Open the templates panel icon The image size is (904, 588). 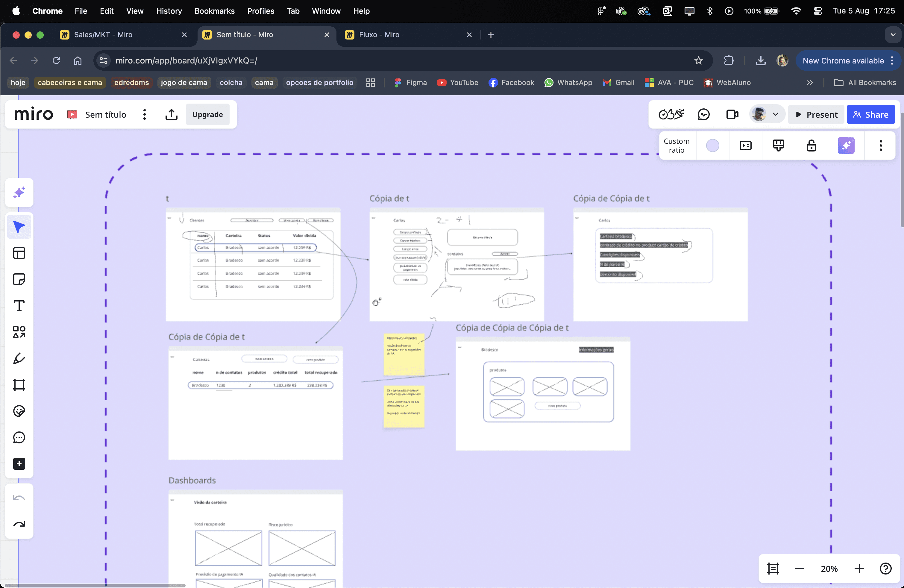pyautogui.click(x=19, y=253)
